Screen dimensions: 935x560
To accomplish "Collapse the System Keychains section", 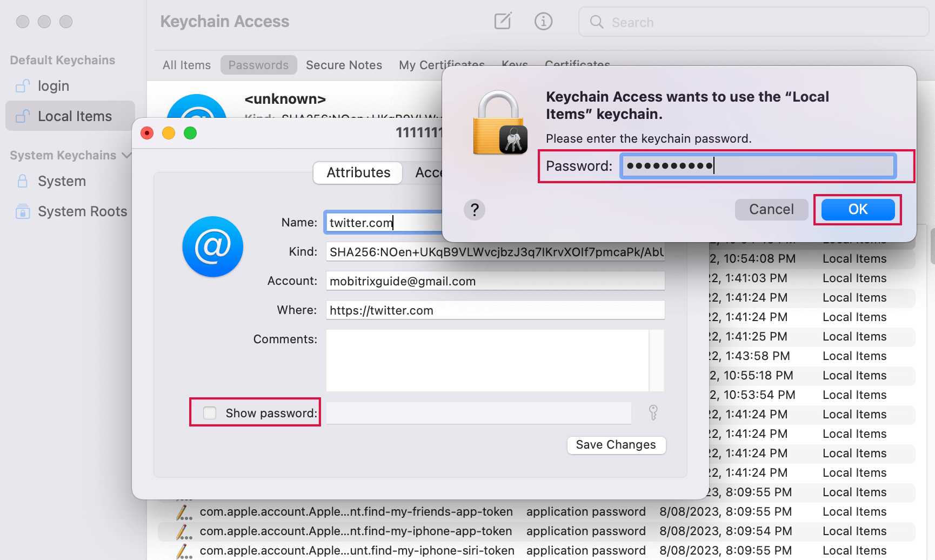I will [x=126, y=155].
